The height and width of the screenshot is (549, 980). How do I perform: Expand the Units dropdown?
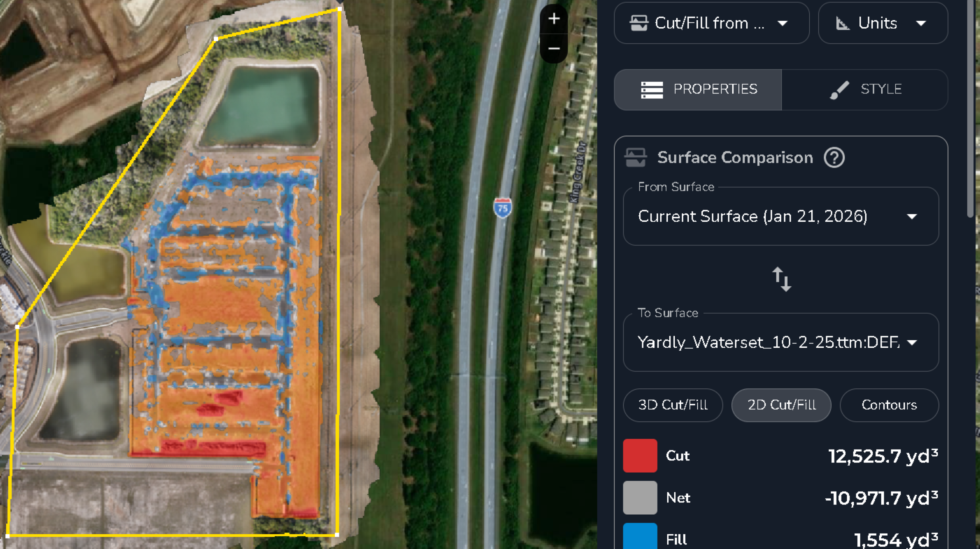click(883, 23)
